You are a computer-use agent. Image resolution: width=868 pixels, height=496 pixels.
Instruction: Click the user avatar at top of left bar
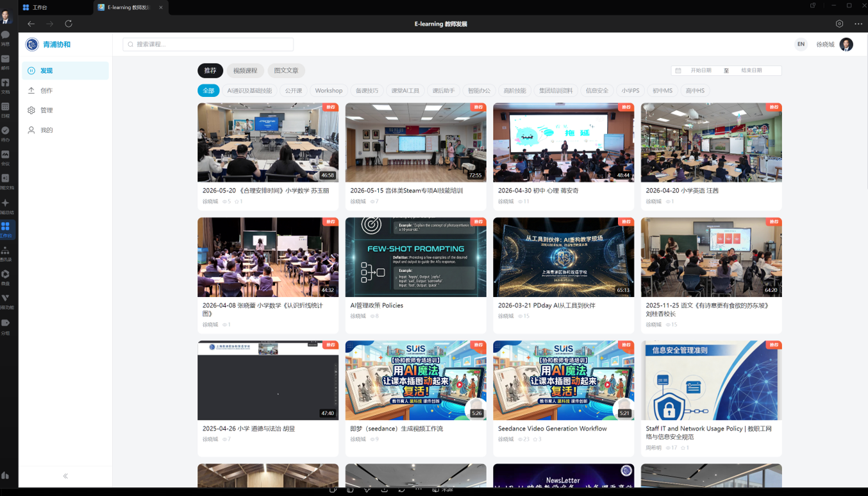coord(5,16)
